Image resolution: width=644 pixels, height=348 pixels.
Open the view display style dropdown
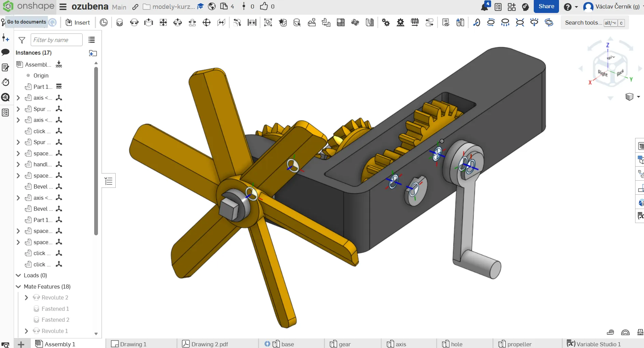tap(638, 97)
